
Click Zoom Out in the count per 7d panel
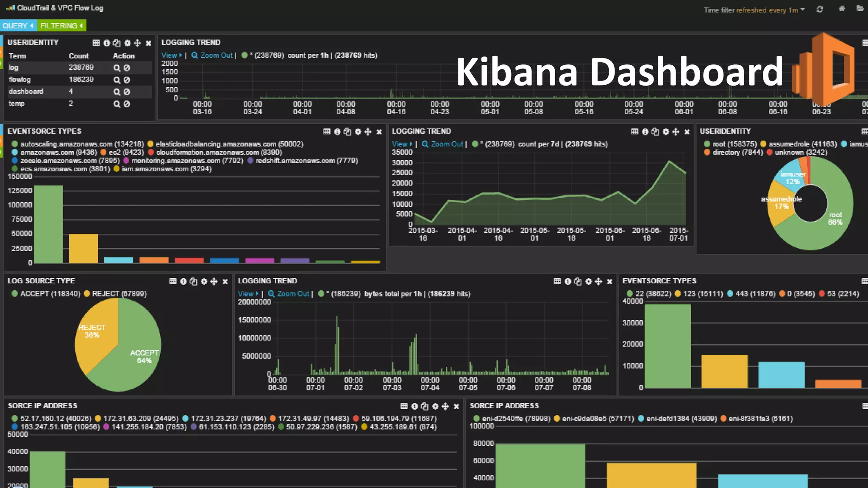coord(442,144)
